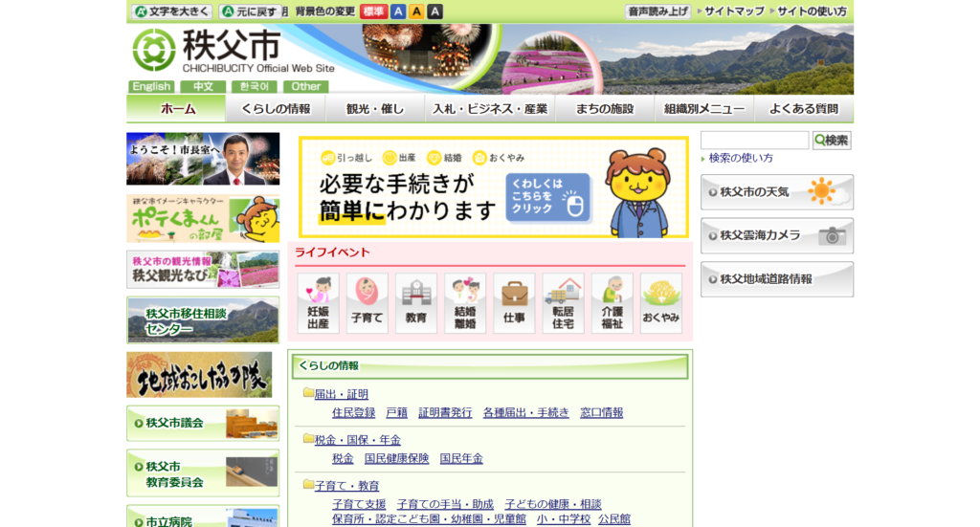This screenshot has height=527, width=980.
Task: Select the 標準 red background color option
Action: 373,11
